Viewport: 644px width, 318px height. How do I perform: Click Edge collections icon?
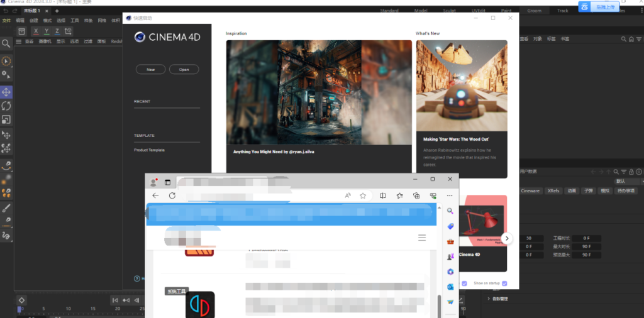coord(416,195)
